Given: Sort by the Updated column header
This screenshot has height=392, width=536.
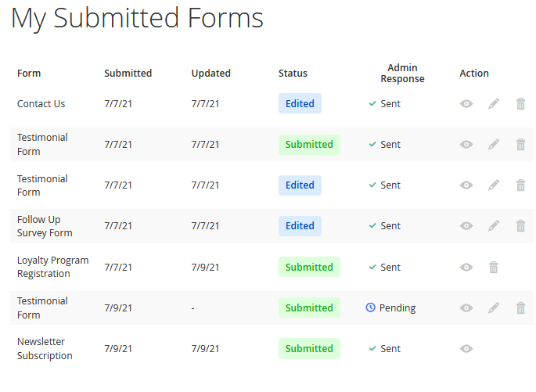Looking at the screenshot, I should click(210, 74).
